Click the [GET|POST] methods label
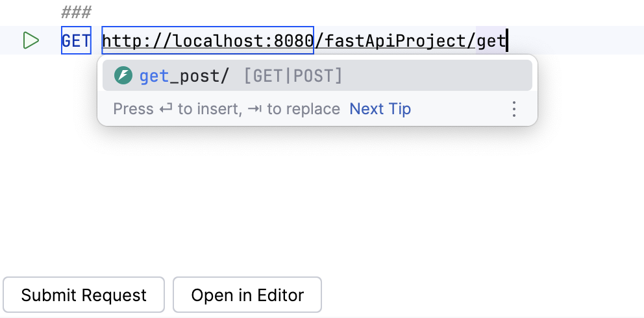 293,76
